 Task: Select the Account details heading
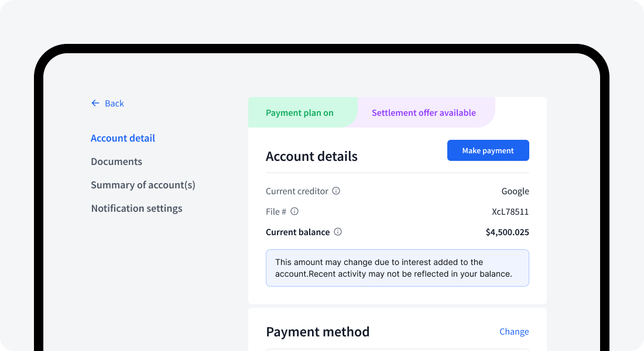point(311,156)
